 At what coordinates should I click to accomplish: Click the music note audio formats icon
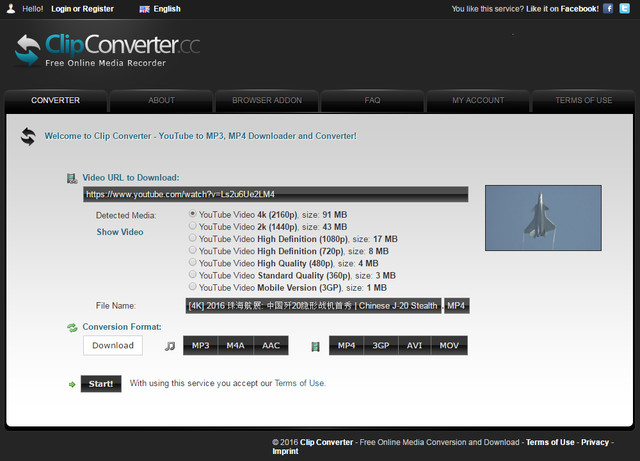tap(170, 346)
